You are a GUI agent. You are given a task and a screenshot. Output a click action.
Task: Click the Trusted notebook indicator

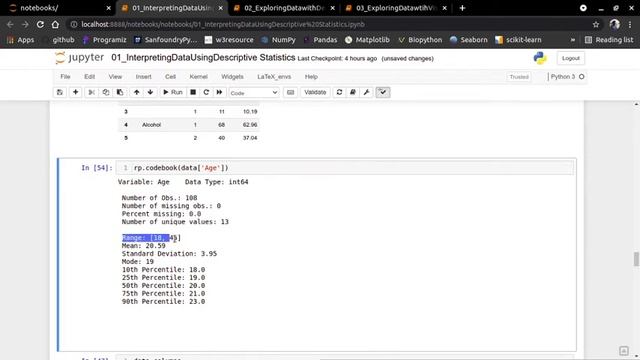tap(519, 77)
